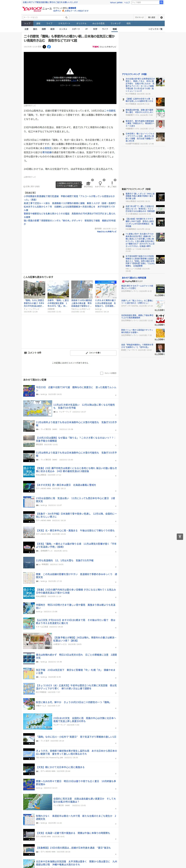Open related link 小学校教頭を飲酒運転で現行犯逮捕
The width and height of the screenshot is (186, 868).
click(69, 198)
